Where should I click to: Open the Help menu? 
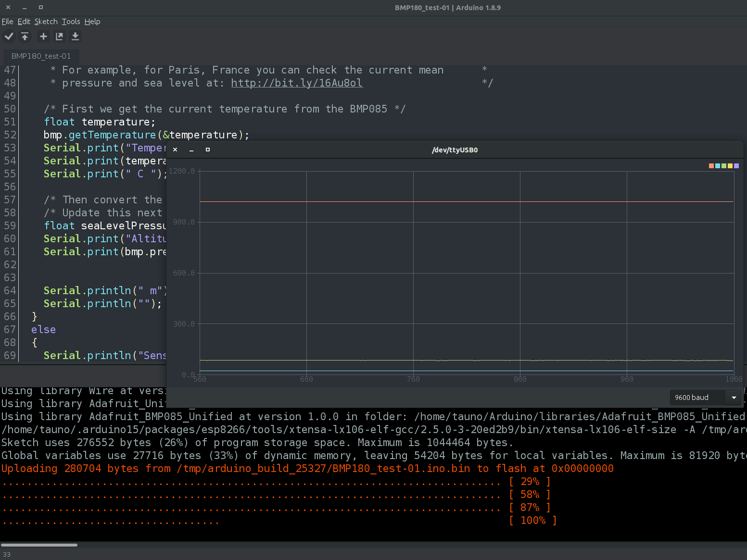(92, 22)
